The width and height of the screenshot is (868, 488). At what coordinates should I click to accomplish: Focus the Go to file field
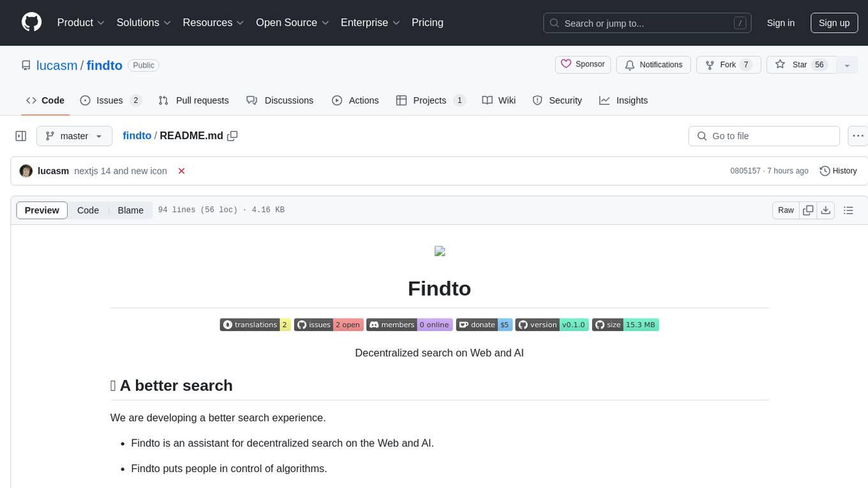tap(764, 136)
